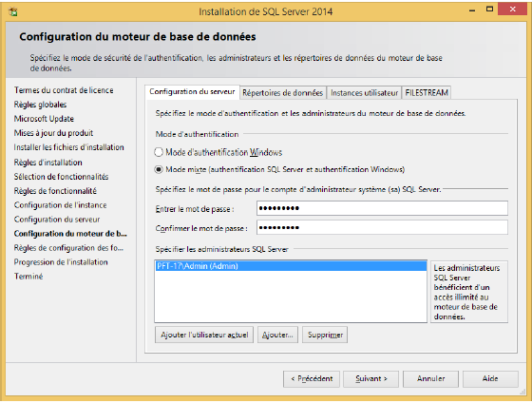
Task: Click Installer les fichiers d'installation step
Action: point(68,147)
